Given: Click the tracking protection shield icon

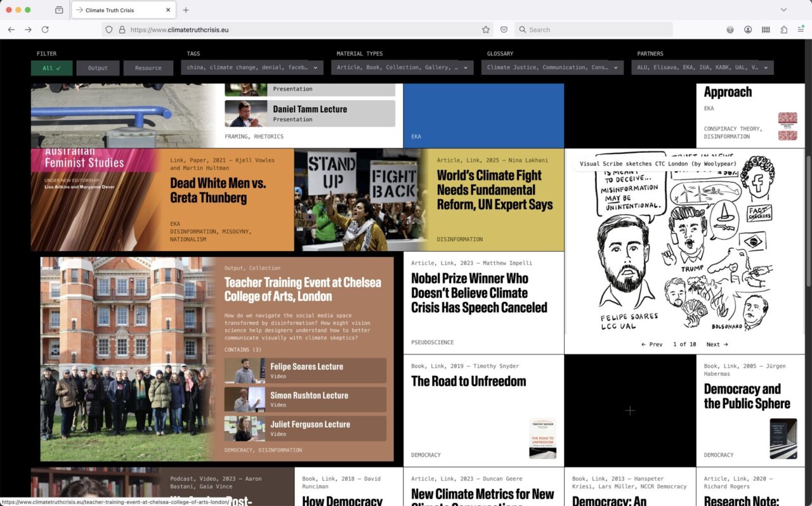Looking at the screenshot, I should (109, 30).
